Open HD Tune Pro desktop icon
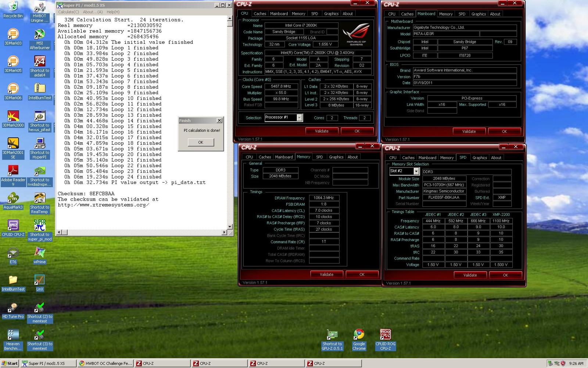588x368 pixels. pos(13,310)
